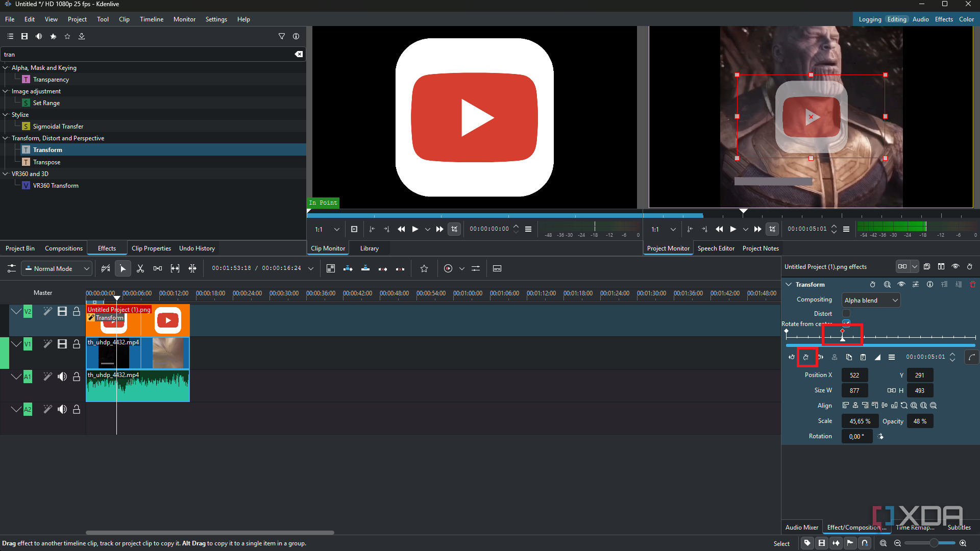Collapse the Stylize category
This screenshot has height=551, width=980.
tap(6, 114)
